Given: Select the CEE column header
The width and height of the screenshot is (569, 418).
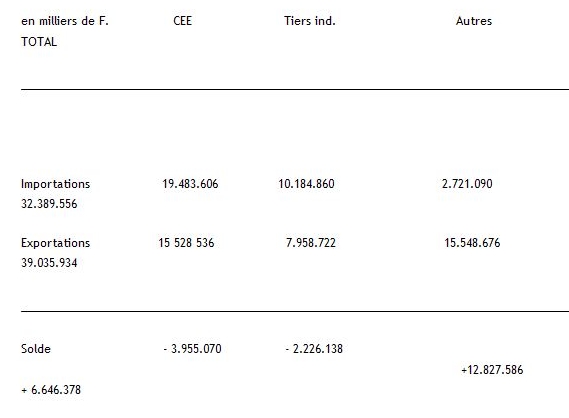Looking at the screenshot, I should click(183, 21).
